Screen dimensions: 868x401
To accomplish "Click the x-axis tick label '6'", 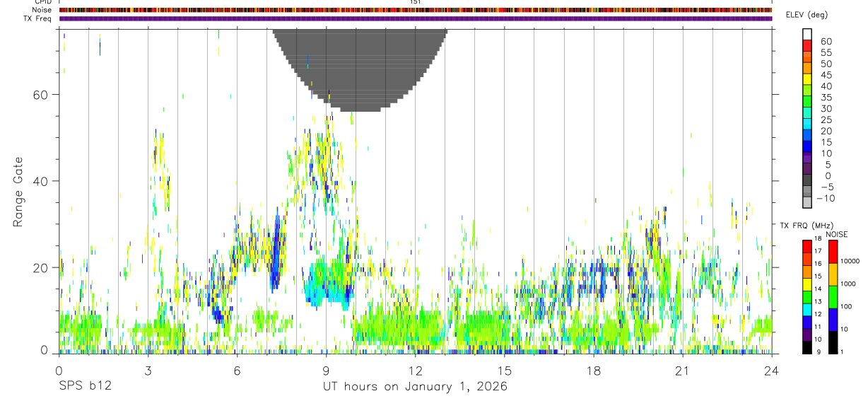I will pos(237,371).
